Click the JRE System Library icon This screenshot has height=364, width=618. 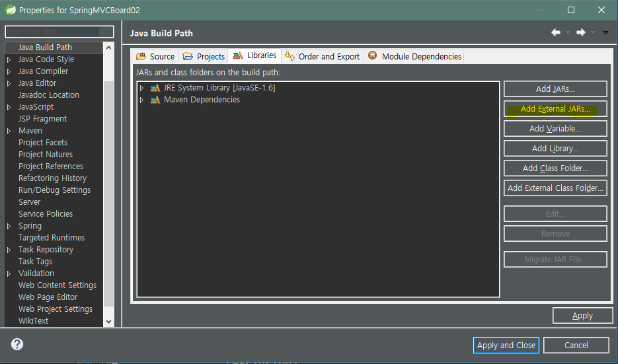(155, 88)
